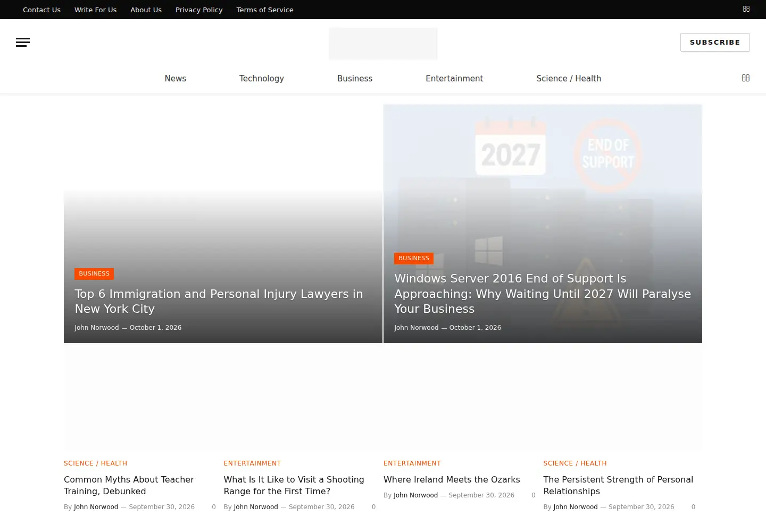Open The Persistent Strength of Personal Relationships

pyautogui.click(x=618, y=485)
